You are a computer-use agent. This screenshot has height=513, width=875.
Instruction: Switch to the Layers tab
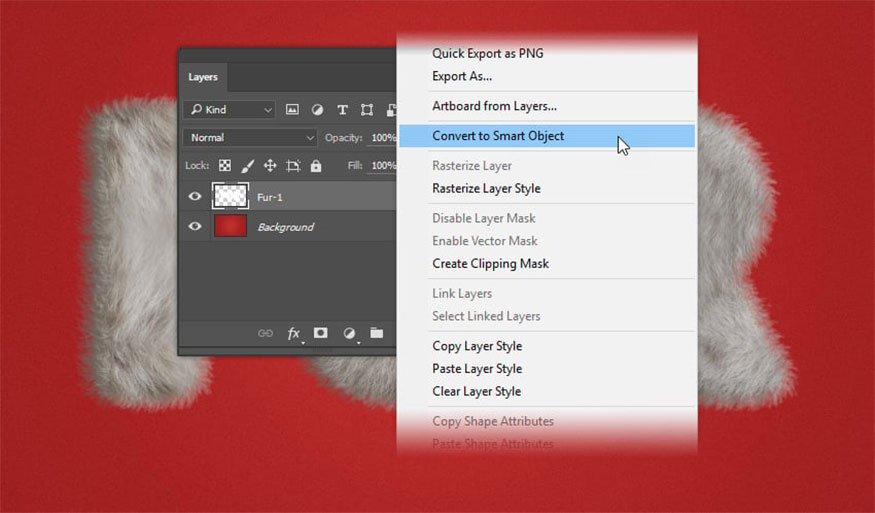pyautogui.click(x=203, y=77)
